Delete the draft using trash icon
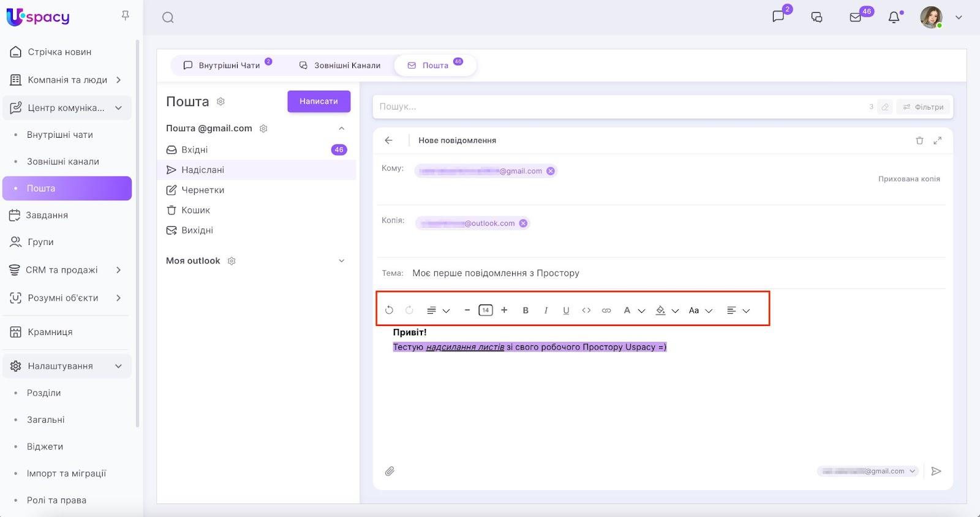This screenshot has height=517, width=980. (x=919, y=140)
